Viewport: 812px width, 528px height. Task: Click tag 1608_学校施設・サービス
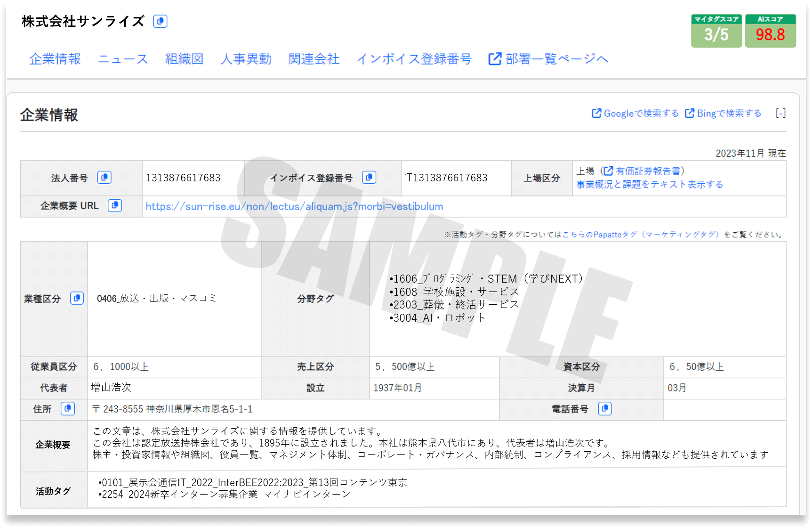(454, 292)
